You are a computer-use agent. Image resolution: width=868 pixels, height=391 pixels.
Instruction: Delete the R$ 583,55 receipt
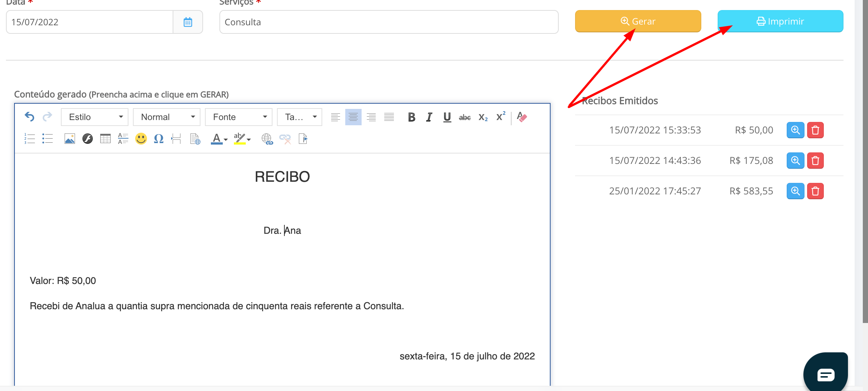coord(815,191)
